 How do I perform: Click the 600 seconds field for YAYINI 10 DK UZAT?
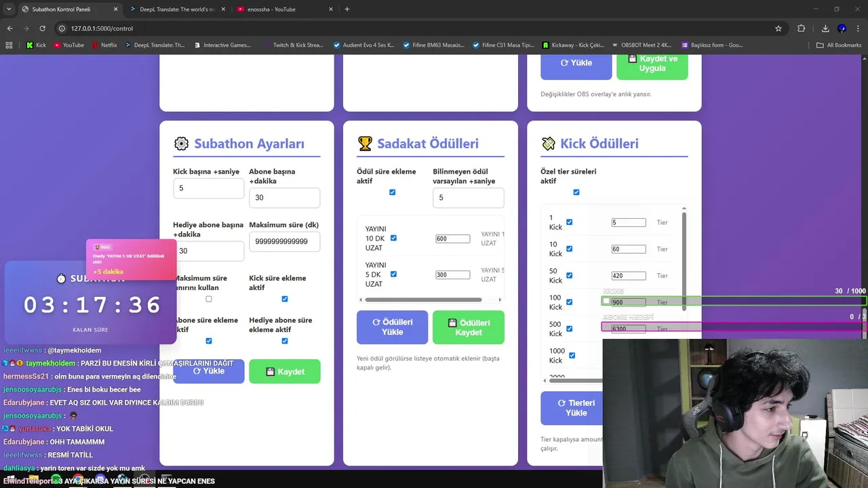tap(453, 239)
